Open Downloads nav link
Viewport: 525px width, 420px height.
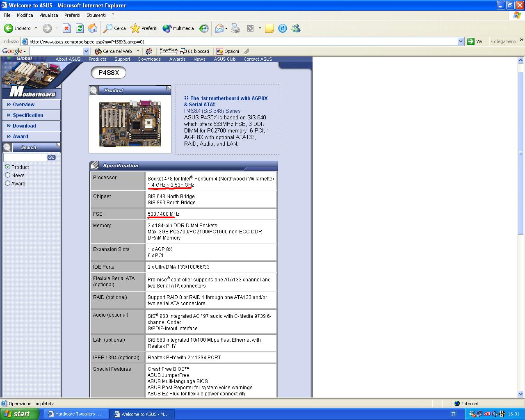tap(149, 59)
